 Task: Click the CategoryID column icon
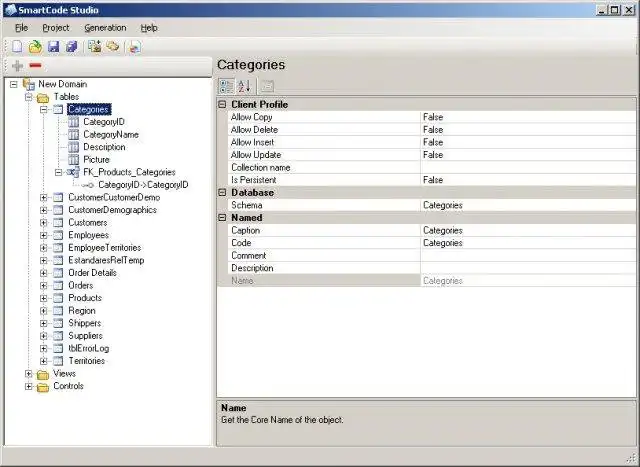(73, 122)
